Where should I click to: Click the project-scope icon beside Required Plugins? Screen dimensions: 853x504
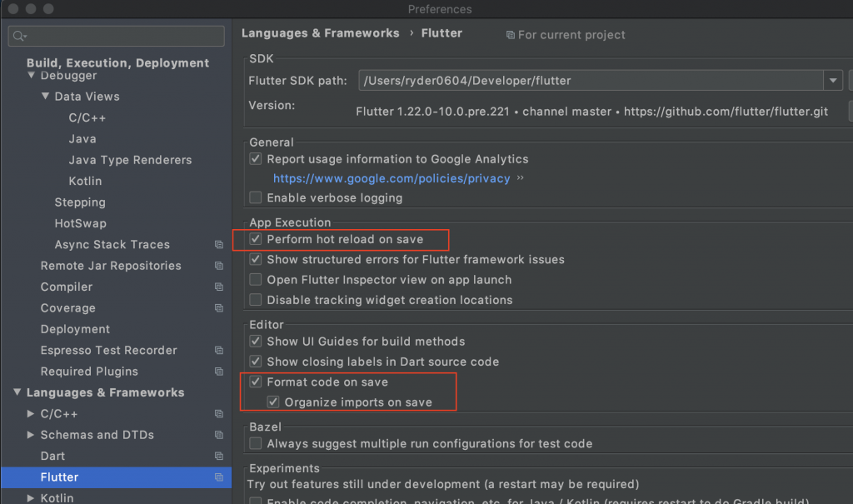coord(219,372)
